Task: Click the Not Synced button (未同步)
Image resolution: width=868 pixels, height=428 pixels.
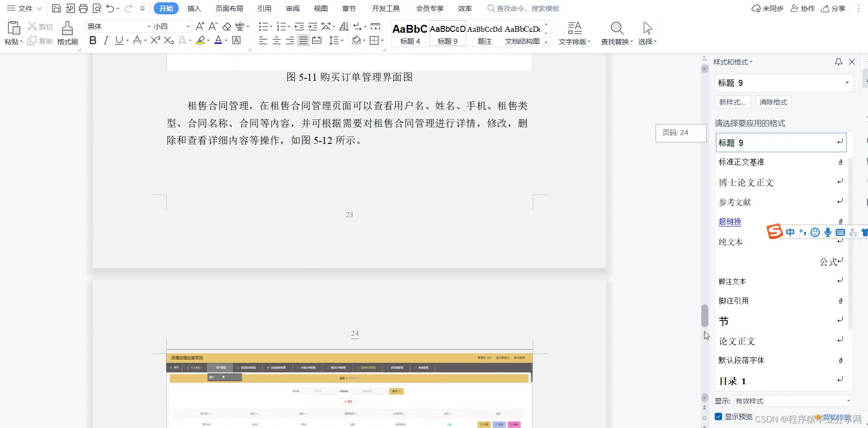Action: point(767,8)
